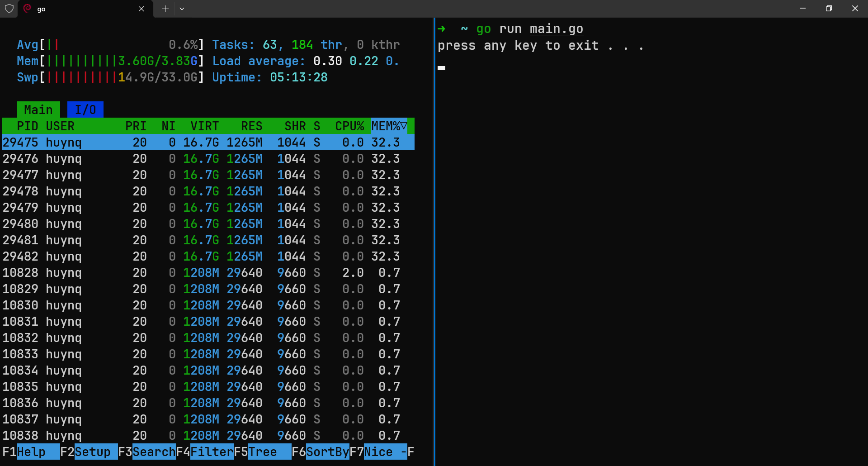
Task: Open F6 SortBy menu
Action: click(x=321, y=452)
